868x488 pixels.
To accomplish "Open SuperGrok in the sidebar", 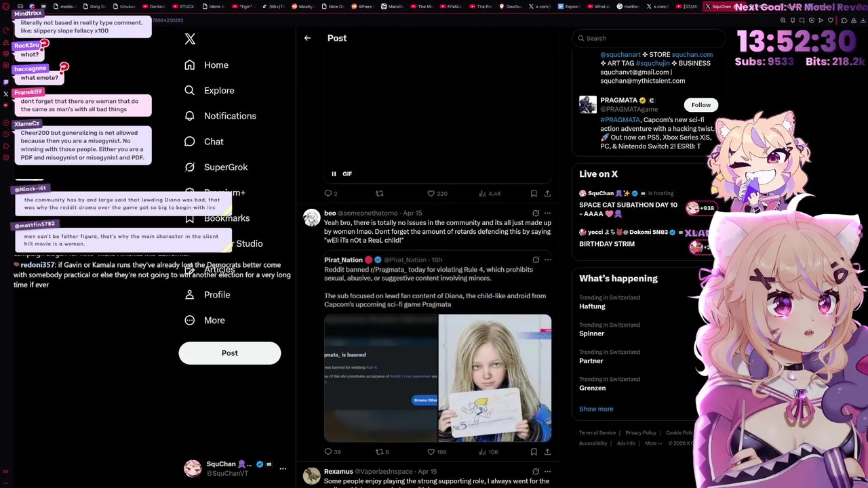I will [216, 167].
